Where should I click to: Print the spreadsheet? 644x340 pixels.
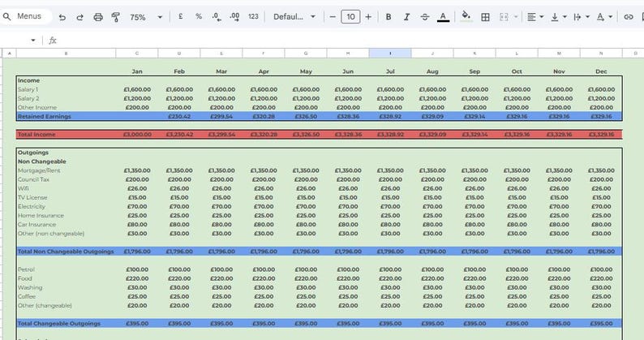pos(98,17)
